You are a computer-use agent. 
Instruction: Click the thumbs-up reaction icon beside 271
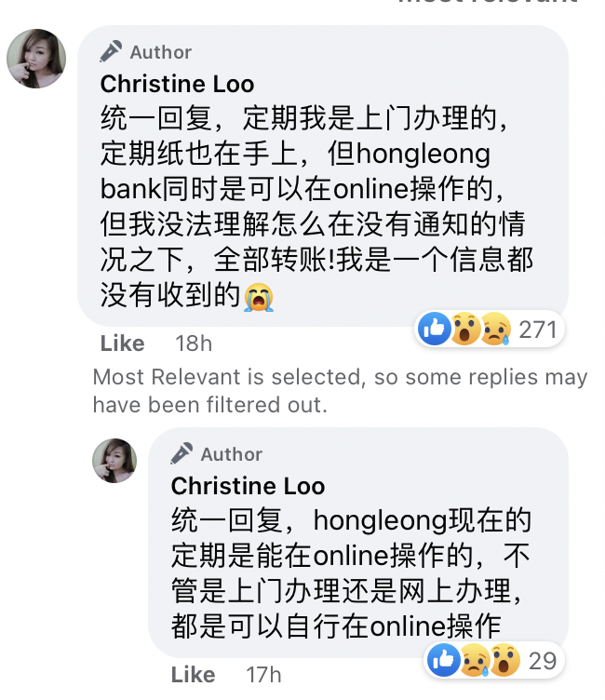pyautogui.click(x=435, y=328)
